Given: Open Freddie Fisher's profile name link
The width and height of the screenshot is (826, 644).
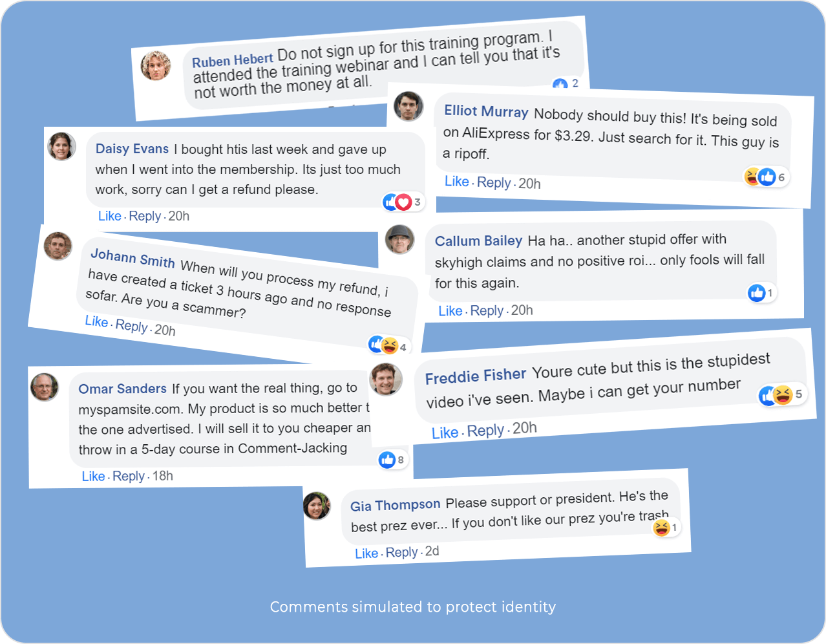Looking at the screenshot, I should (476, 376).
